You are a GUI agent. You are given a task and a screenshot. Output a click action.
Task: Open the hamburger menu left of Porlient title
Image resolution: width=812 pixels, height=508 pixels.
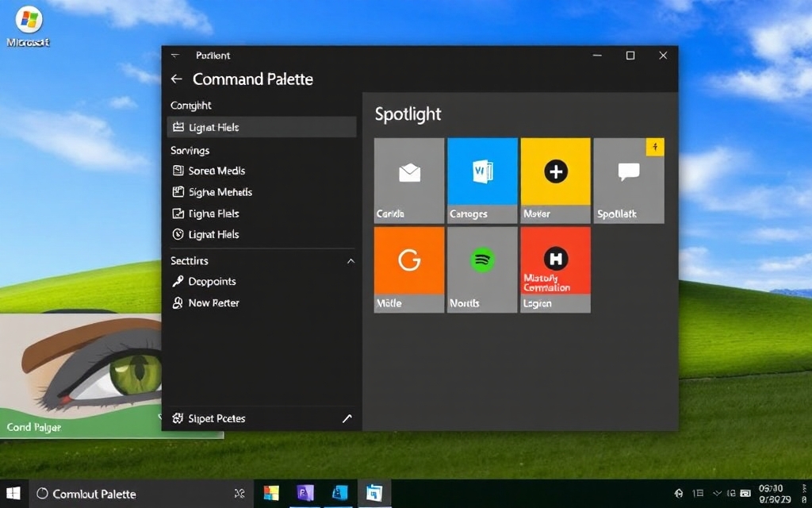(175, 56)
